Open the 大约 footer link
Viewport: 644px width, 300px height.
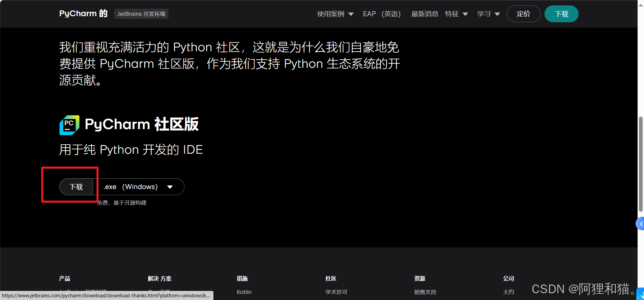pos(508,292)
